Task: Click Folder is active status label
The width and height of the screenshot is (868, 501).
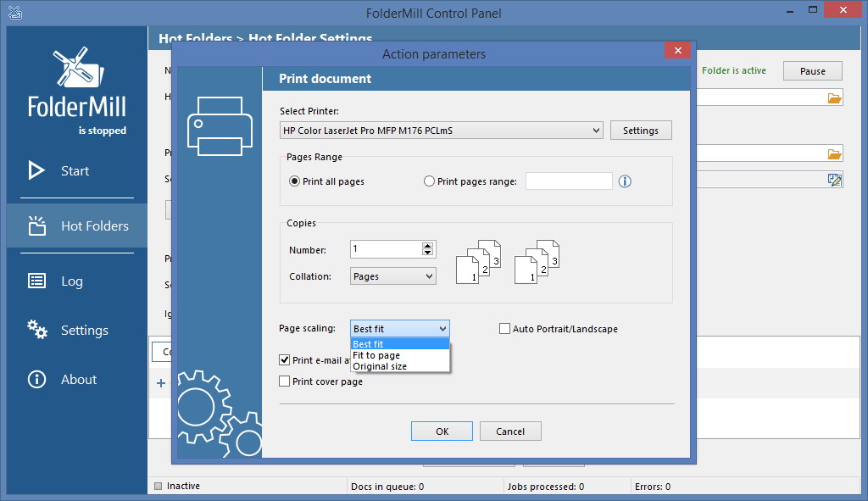Action: pos(734,71)
